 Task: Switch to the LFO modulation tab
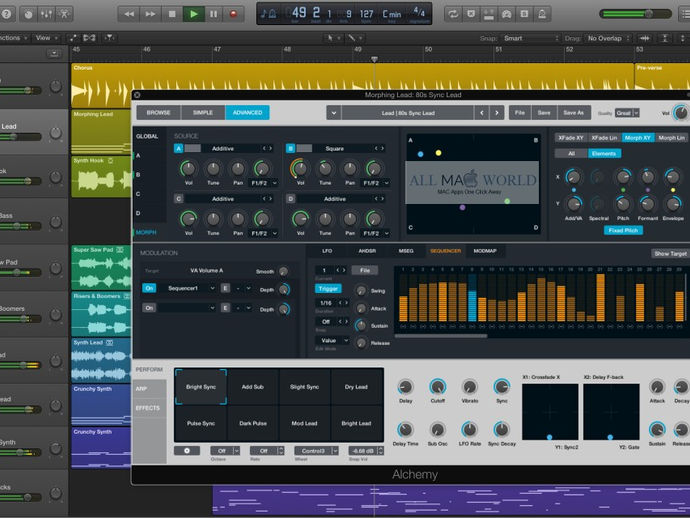pos(327,251)
